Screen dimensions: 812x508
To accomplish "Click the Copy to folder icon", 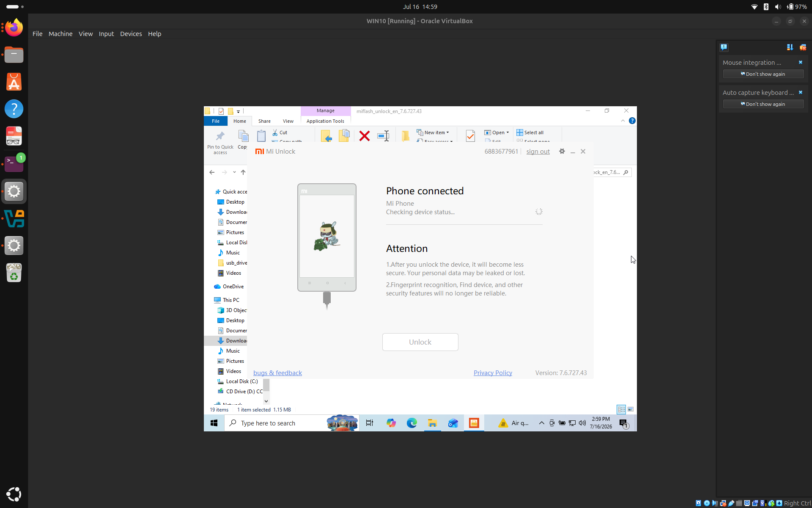I will click(344, 136).
